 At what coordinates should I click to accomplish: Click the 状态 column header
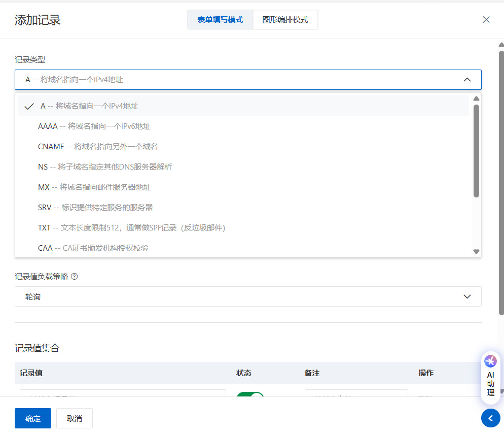pos(244,373)
